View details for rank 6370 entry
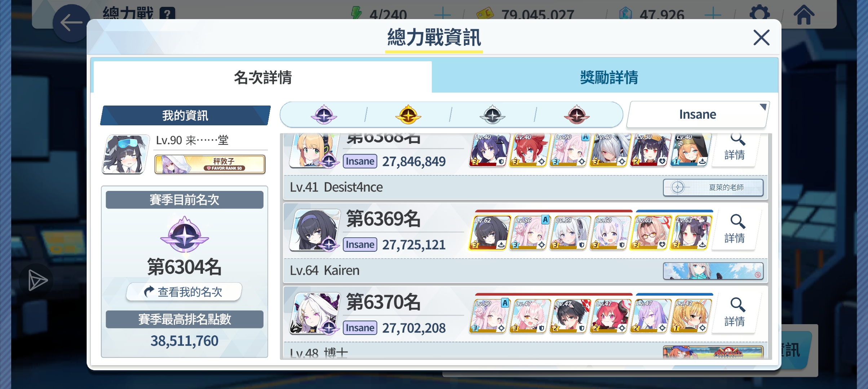 [x=735, y=313]
